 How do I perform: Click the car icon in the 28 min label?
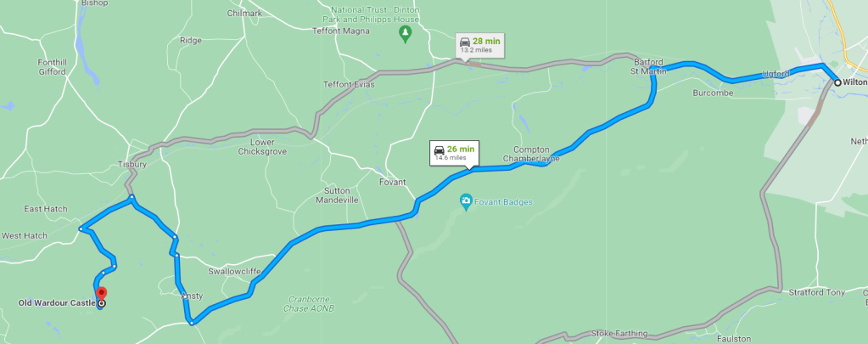point(465,42)
